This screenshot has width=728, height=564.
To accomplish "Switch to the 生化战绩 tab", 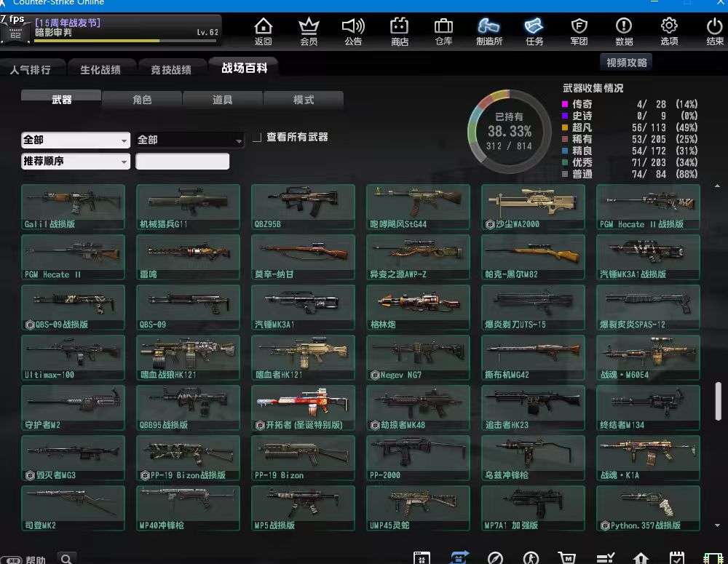I will 100,70.
